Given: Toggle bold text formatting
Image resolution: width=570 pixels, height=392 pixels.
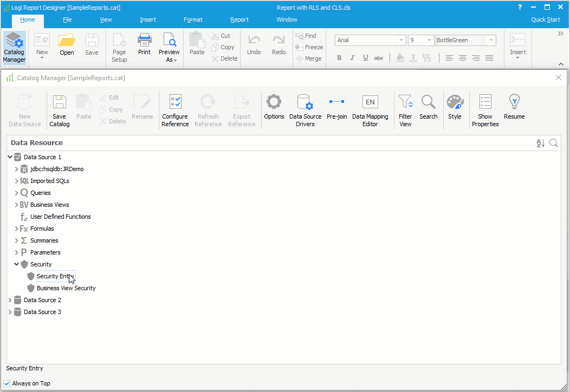Looking at the screenshot, I should tap(339, 57).
